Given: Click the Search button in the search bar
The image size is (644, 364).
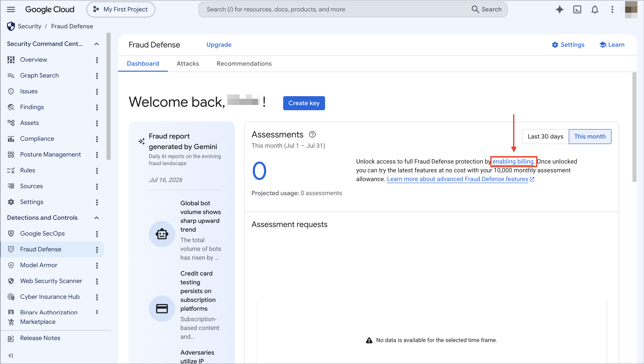Looking at the screenshot, I should click(486, 9).
